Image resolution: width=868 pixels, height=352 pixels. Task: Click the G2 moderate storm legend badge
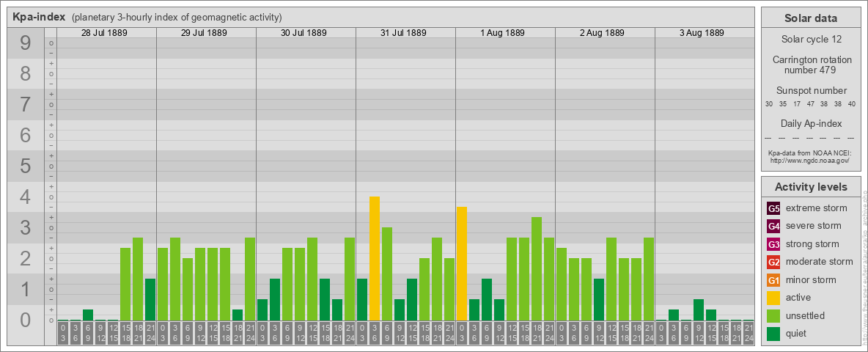774,262
